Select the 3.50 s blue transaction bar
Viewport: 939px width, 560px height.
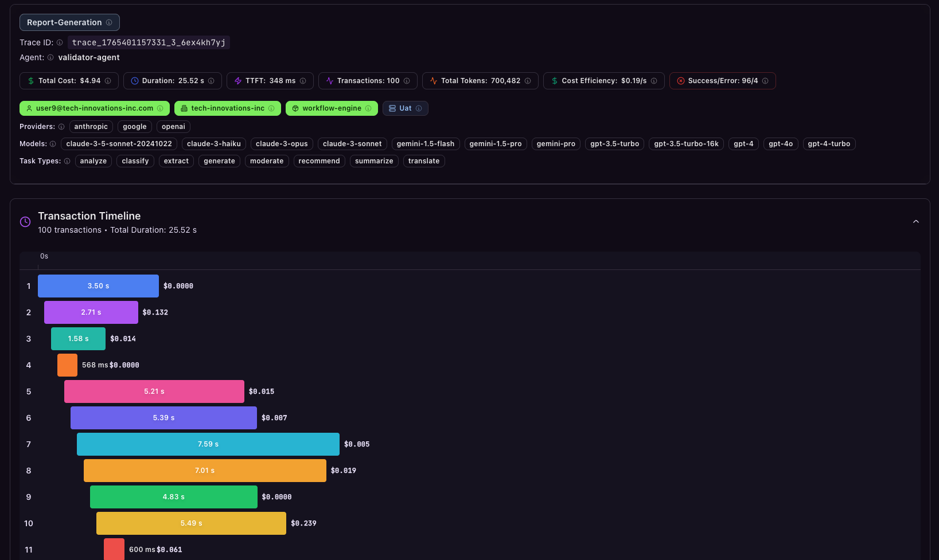point(98,286)
